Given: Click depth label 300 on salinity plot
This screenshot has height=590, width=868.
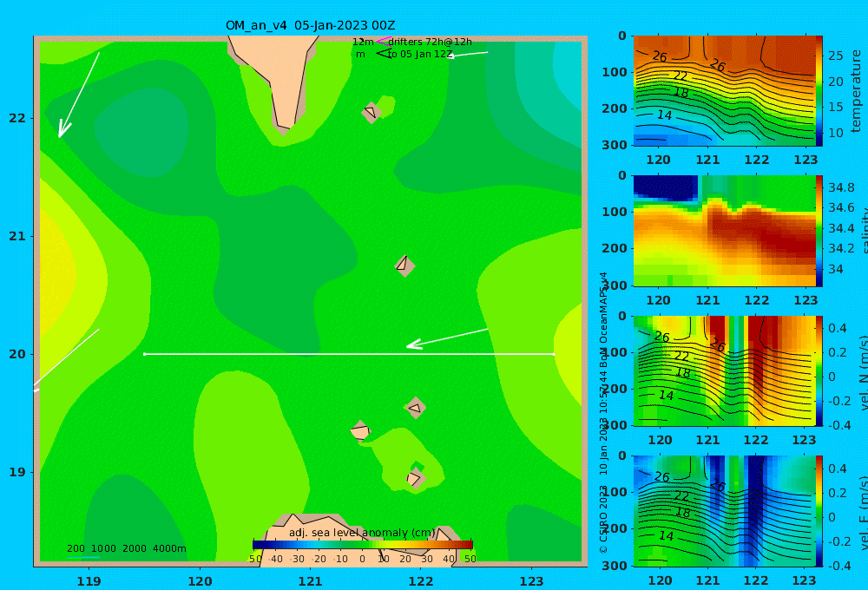Looking at the screenshot, I should [615, 285].
